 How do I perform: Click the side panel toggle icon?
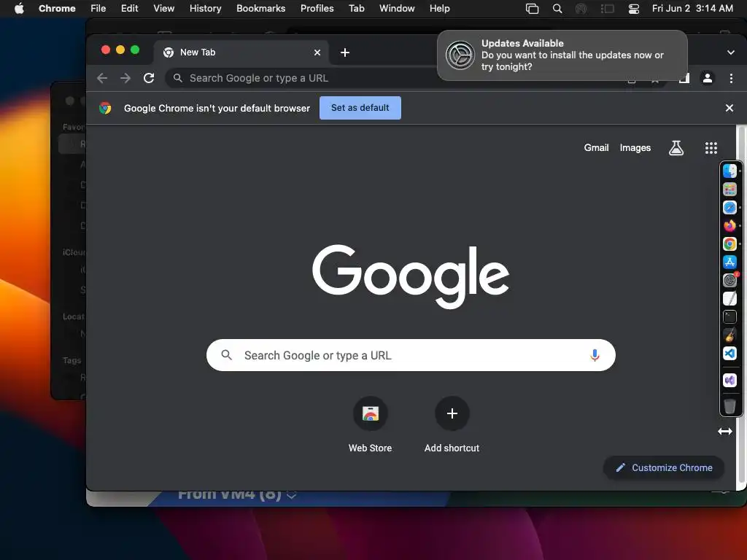pos(684,78)
